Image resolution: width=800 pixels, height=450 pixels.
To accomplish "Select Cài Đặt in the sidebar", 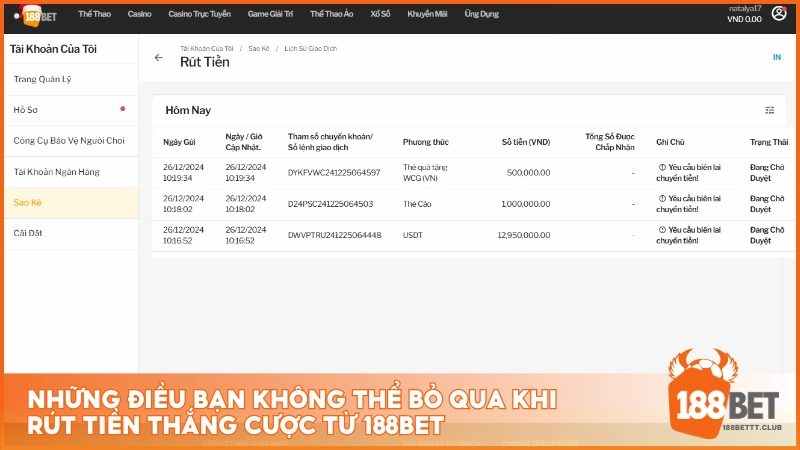I will [71, 233].
